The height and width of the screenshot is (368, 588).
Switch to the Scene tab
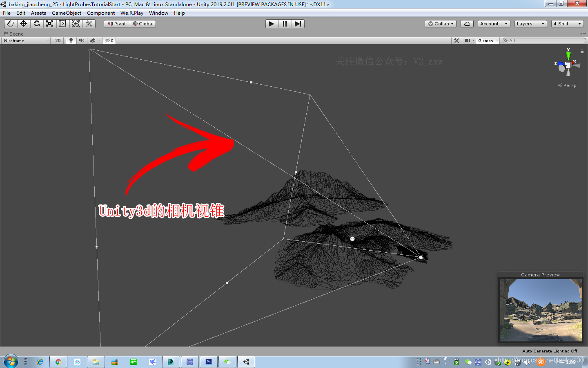pos(13,34)
